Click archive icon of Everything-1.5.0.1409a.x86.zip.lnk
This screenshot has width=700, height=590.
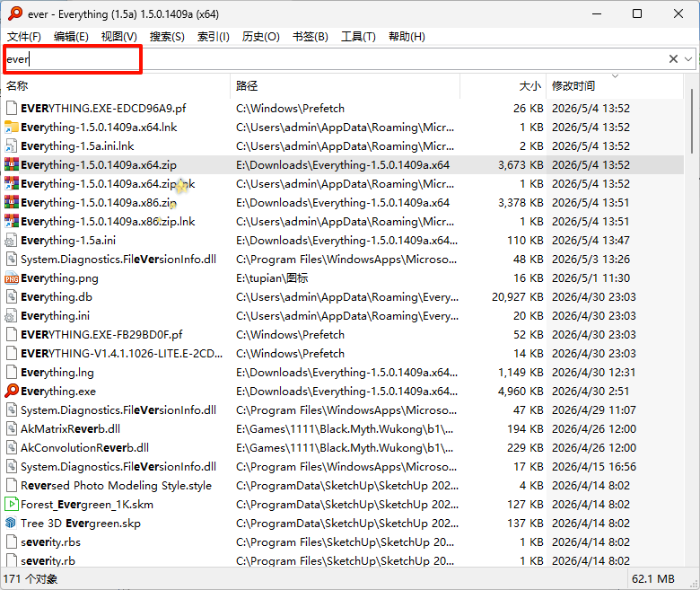(x=11, y=222)
